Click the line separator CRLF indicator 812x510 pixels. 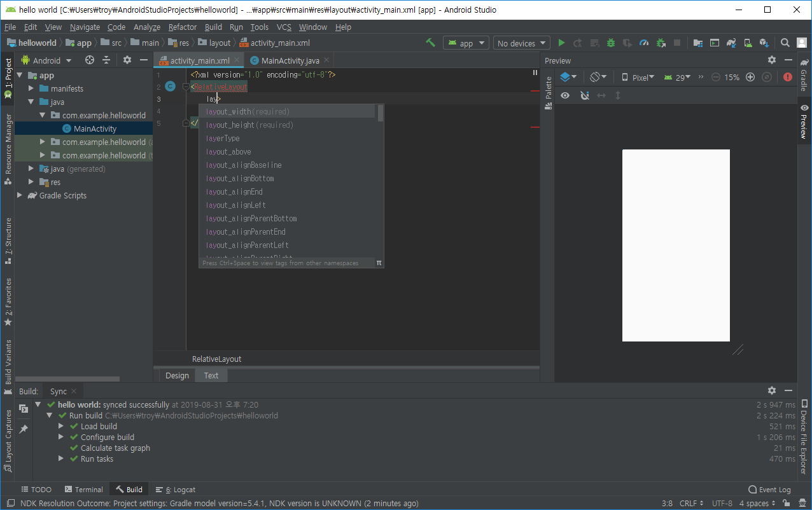pos(691,503)
